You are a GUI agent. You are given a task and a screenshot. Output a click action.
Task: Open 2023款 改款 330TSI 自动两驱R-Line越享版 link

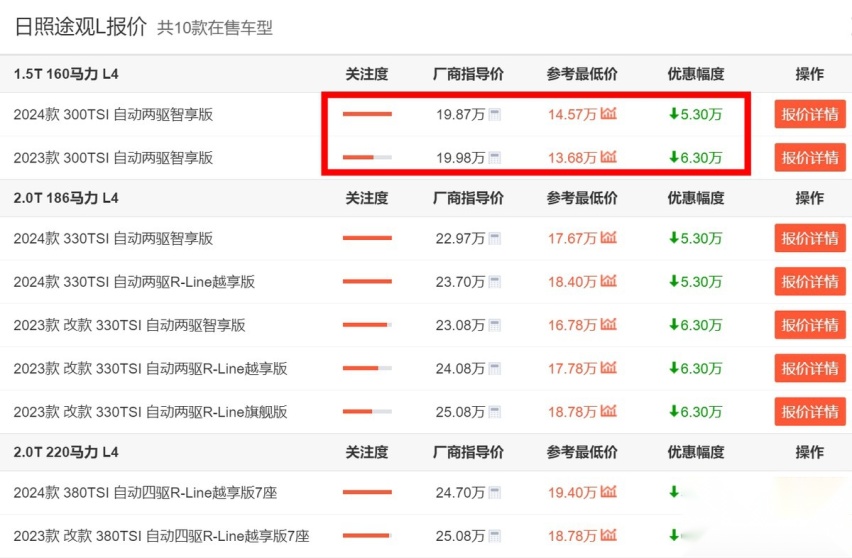151,369
